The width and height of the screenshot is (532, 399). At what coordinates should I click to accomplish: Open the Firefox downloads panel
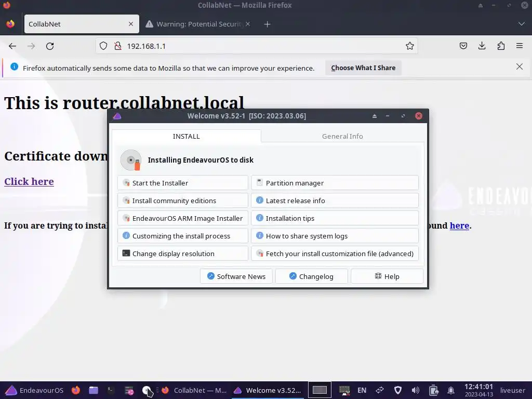click(482, 46)
